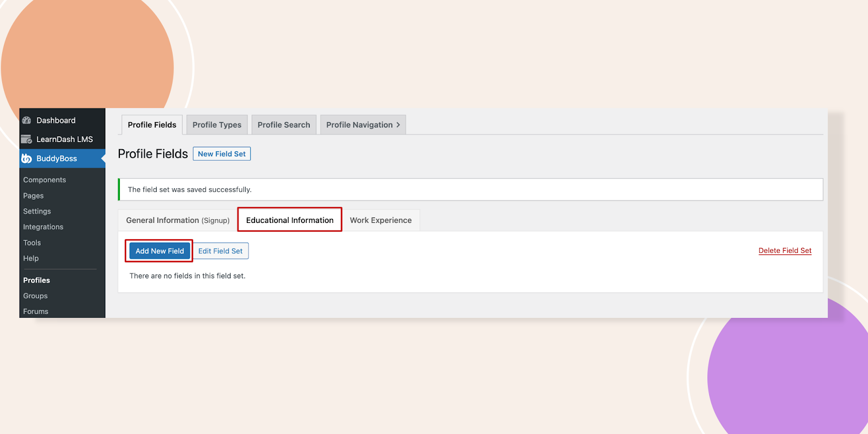Viewport: 868px width, 434px height.
Task: Click the Add New Field button
Action: tap(159, 251)
